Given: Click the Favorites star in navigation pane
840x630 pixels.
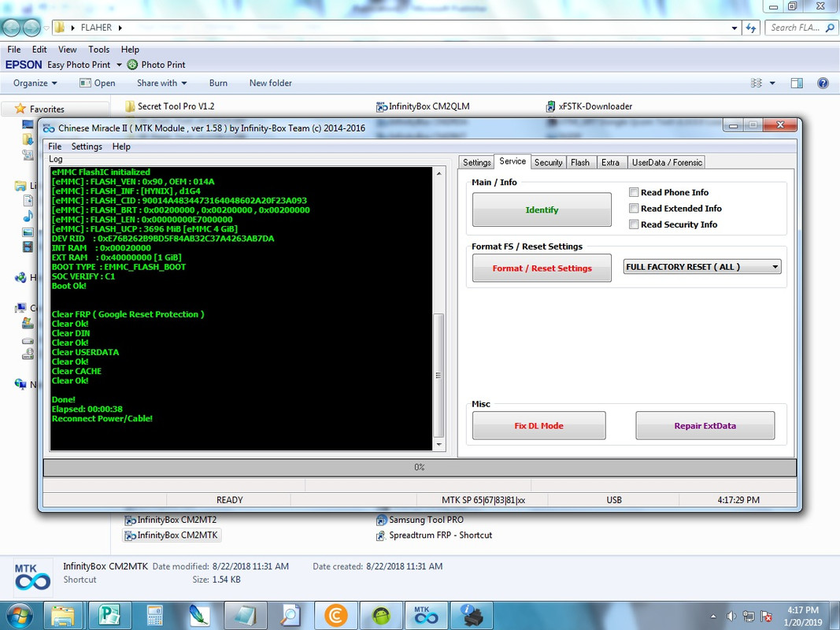Looking at the screenshot, I should click(x=20, y=109).
